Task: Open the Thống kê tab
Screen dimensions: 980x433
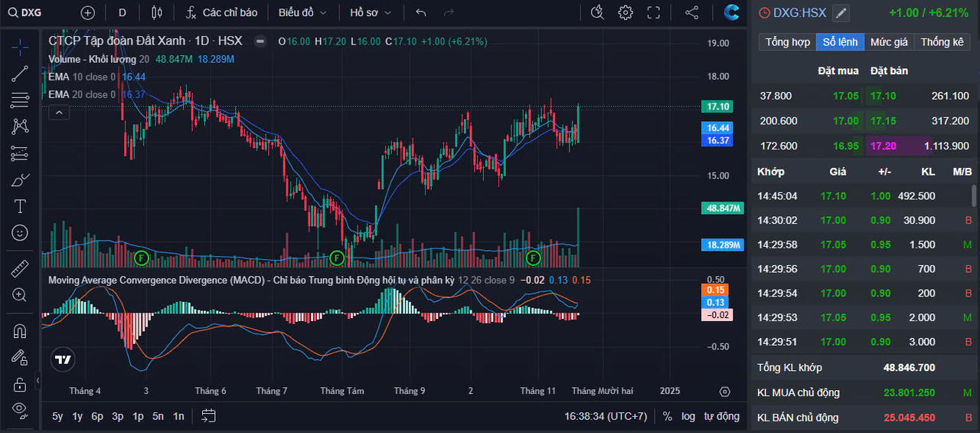Action: tap(942, 42)
